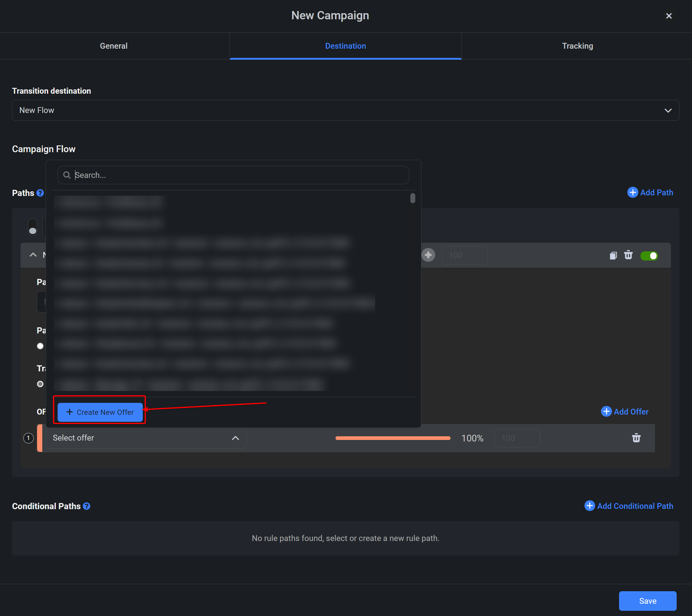Screen dimensions: 692x616
Task: Click the search magnifier icon in offer dropdown
Action: [x=67, y=175]
